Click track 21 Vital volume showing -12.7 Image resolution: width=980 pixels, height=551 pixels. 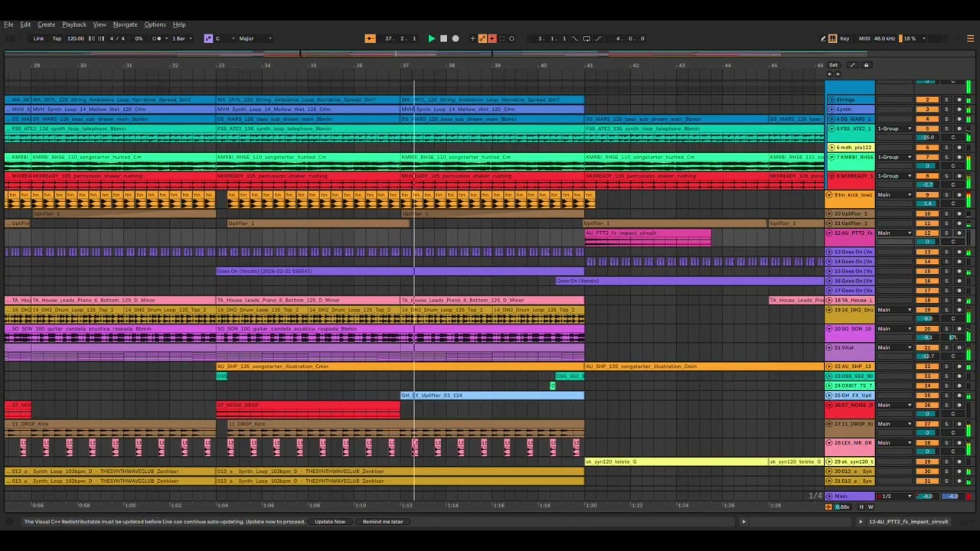pos(927,357)
